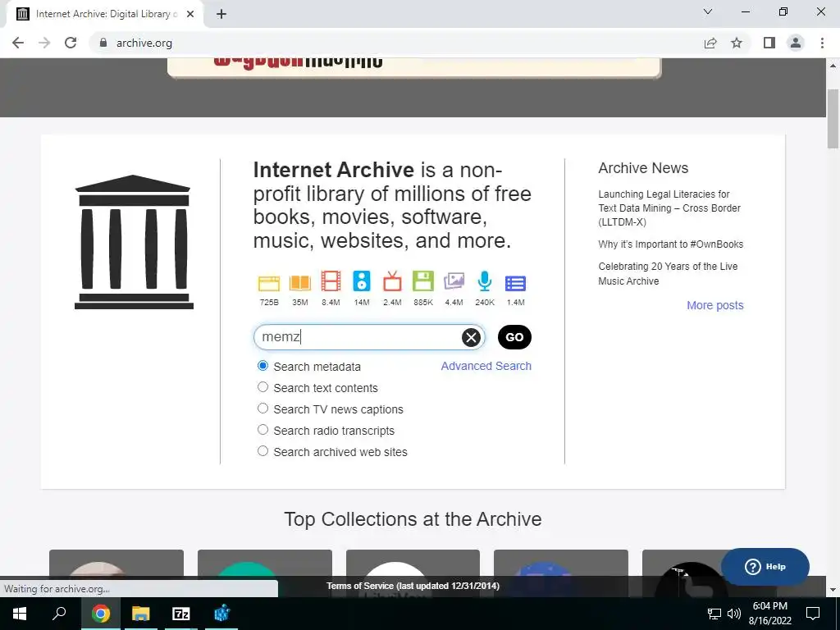
Task: Open Celebrating 20 Years Live Music post
Action: [668, 274]
